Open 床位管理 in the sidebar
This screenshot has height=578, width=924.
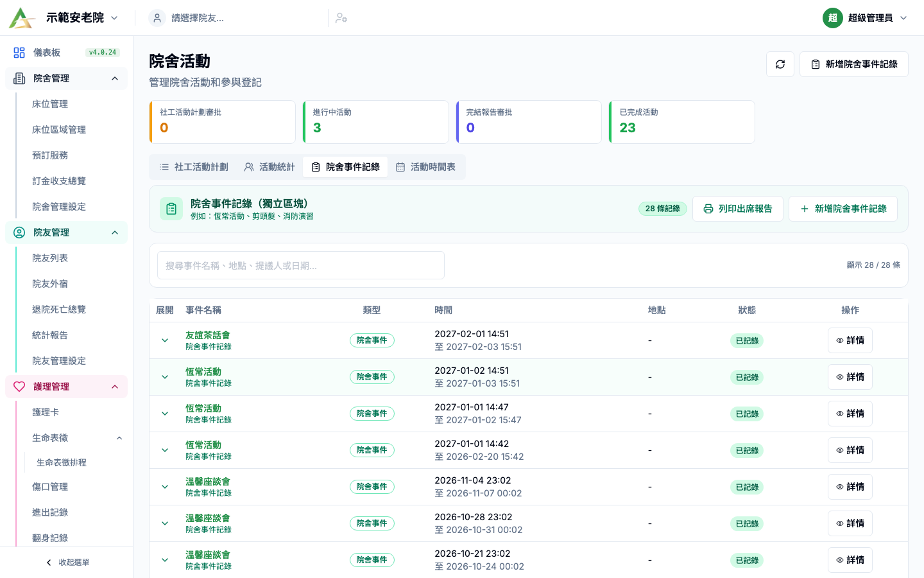[50, 104]
